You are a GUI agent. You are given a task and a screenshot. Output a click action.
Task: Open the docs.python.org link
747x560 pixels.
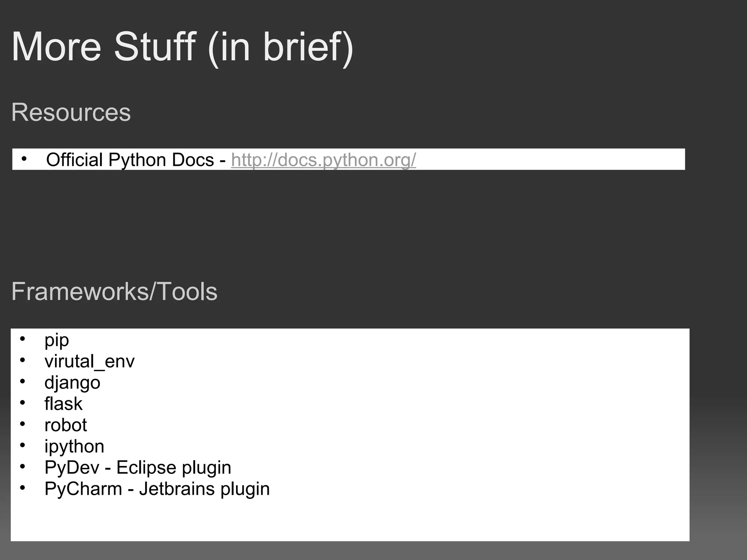[324, 160]
